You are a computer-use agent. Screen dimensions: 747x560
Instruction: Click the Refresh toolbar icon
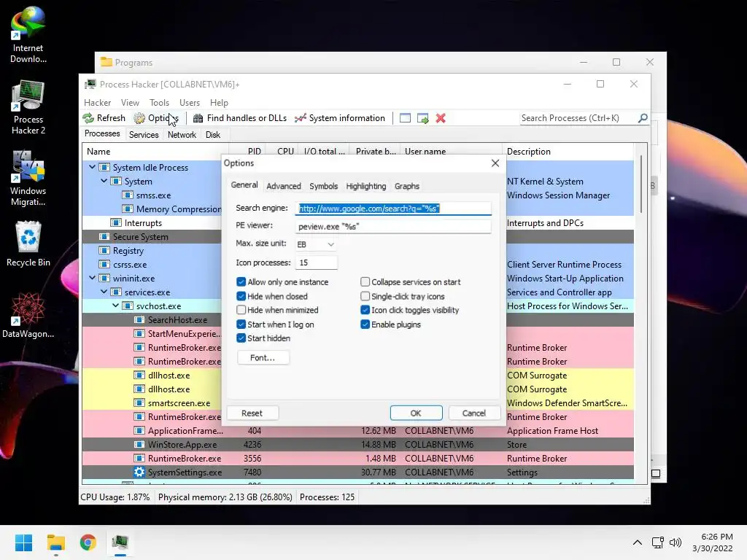[x=88, y=118]
